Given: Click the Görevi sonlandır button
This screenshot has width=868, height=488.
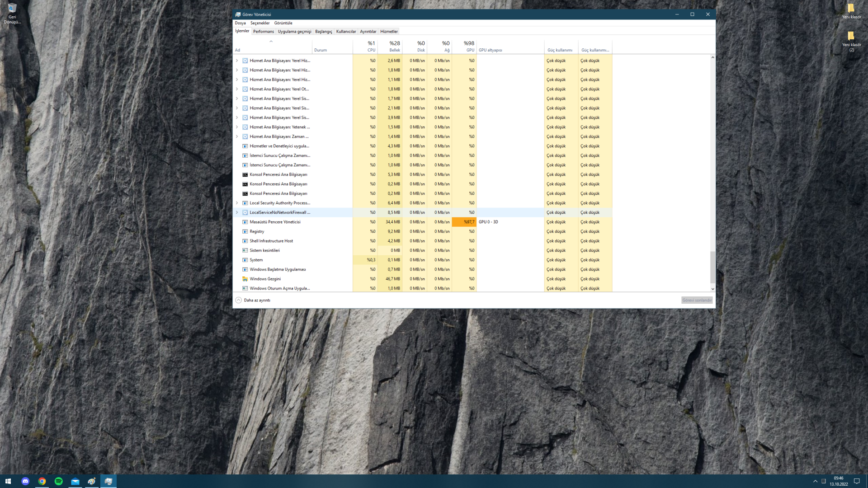Looking at the screenshot, I should [697, 300].
